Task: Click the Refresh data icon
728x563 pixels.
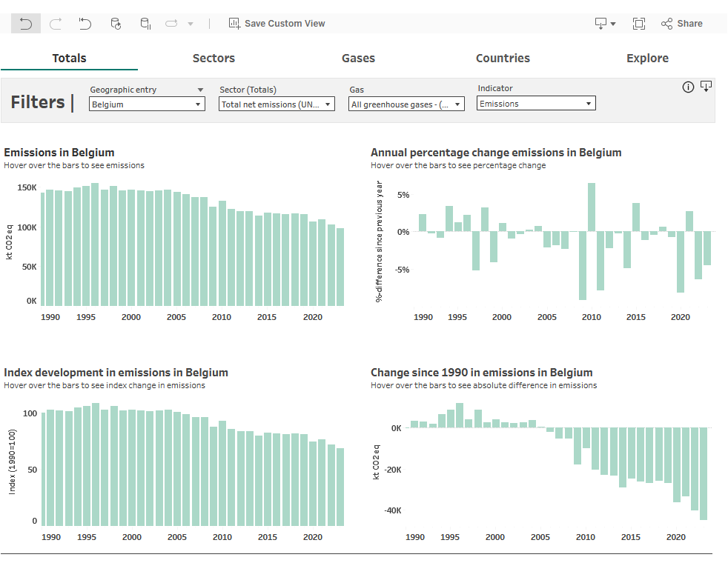Action: [x=116, y=24]
